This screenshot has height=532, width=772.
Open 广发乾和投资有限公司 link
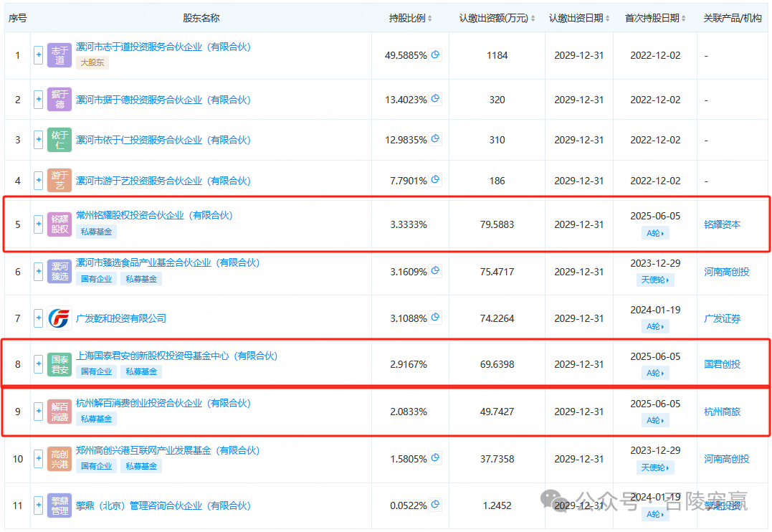pyautogui.click(x=121, y=319)
